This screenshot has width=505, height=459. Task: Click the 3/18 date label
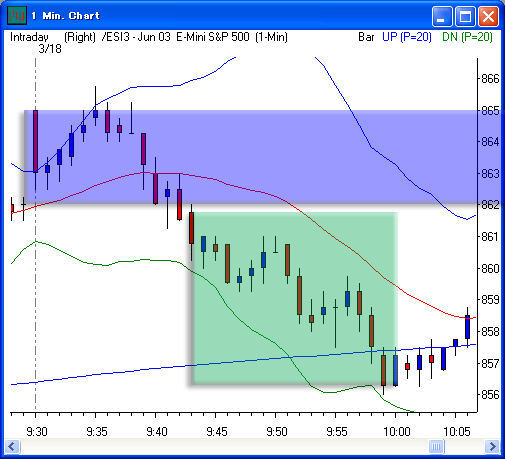[x=50, y=49]
